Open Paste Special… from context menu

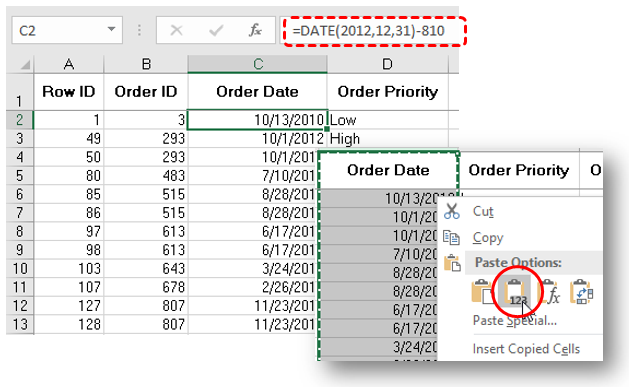point(514,320)
